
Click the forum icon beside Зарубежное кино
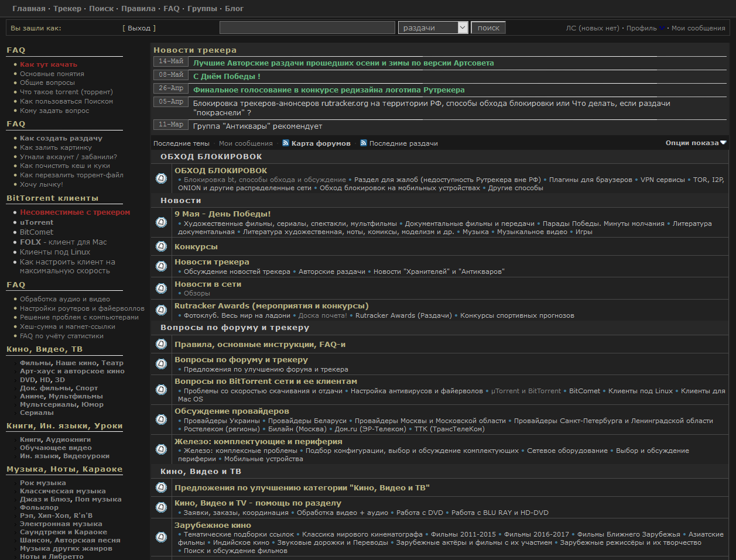click(162, 537)
